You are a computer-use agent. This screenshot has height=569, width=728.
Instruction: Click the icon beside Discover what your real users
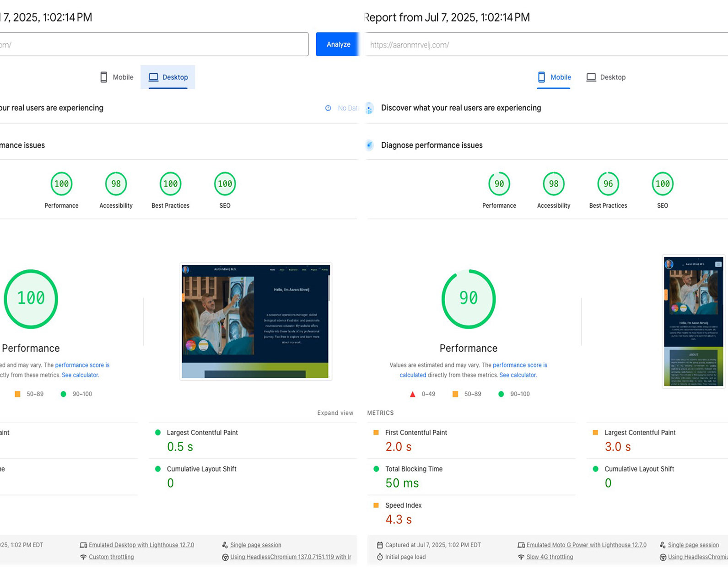(370, 108)
